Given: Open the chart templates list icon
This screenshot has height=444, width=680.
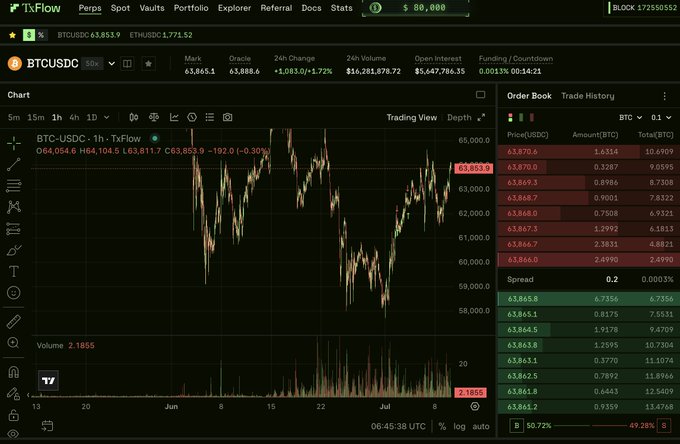Looking at the screenshot, I should tap(210, 117).
